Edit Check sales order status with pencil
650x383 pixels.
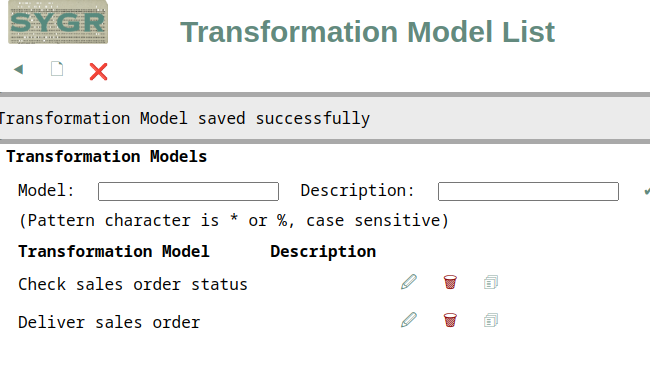409,282
